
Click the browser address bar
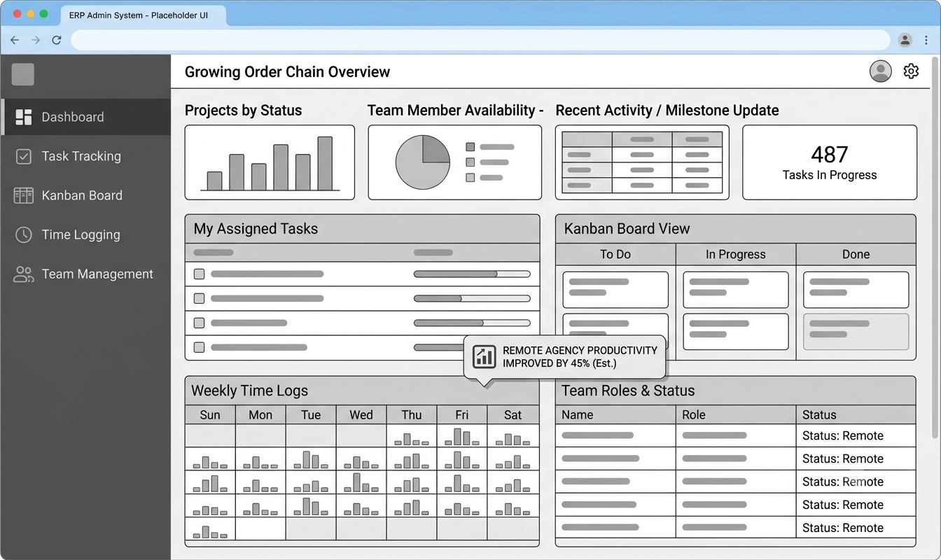tap(482, 40)
